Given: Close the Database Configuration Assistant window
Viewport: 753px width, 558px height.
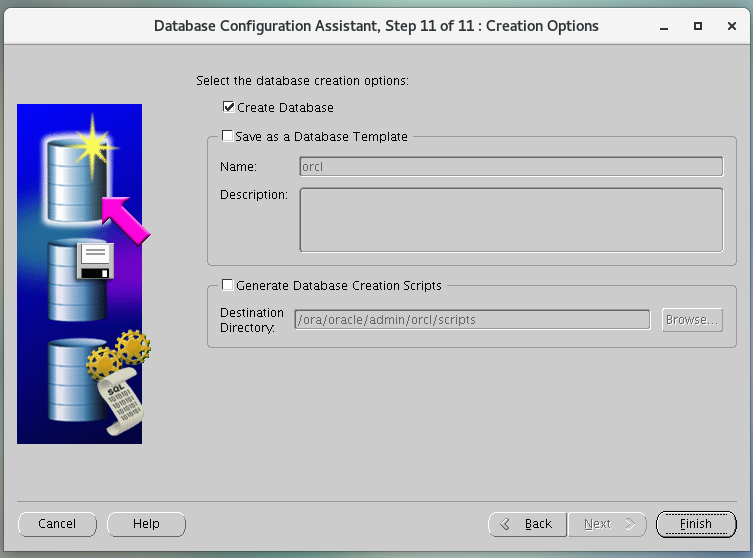Looking at the screenshot, I should click(x=731, y=26).
